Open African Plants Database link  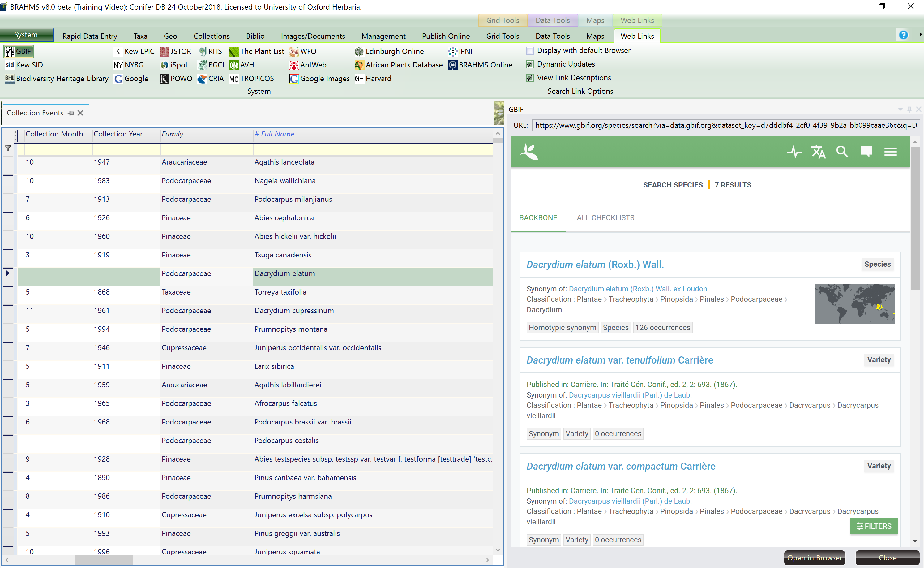click(399, 65)
